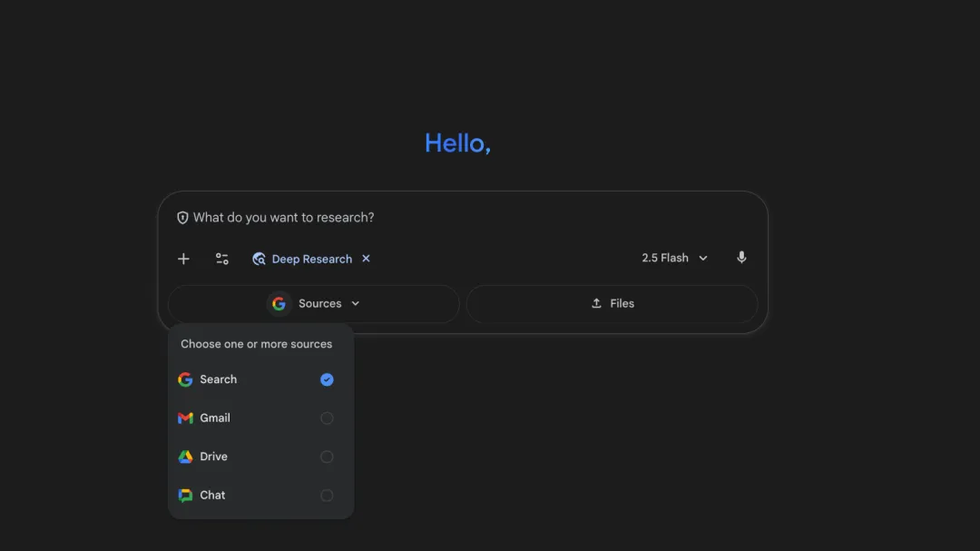This screenshot has width=980, height=551.
Task: Open the tools settings icon beside plus
Action: (221, 259)
